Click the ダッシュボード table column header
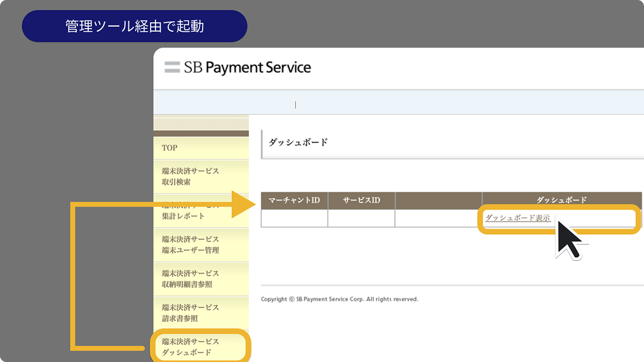Image resolution: width=644 pixels, height=362 pixels. tap(561, 201)
